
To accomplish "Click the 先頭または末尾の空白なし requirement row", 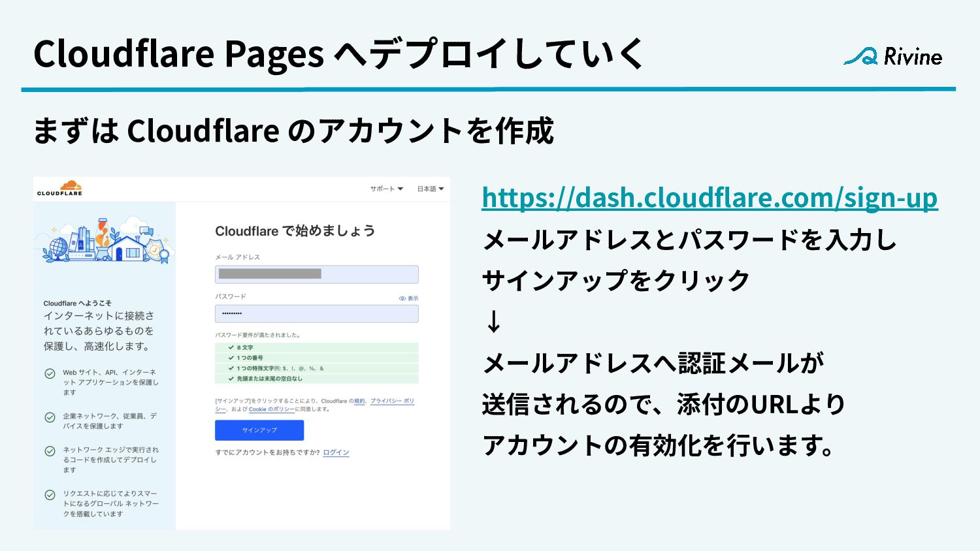I will 317,379.
